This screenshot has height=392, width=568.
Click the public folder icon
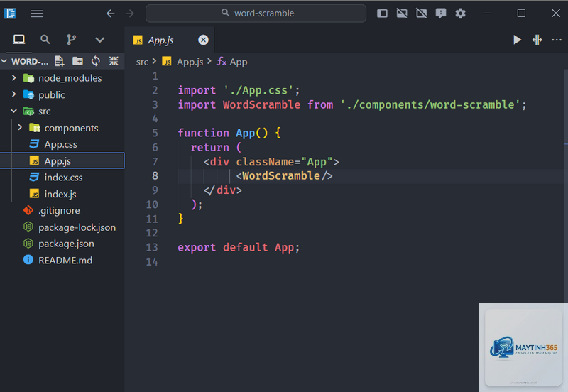pos(28,94)
